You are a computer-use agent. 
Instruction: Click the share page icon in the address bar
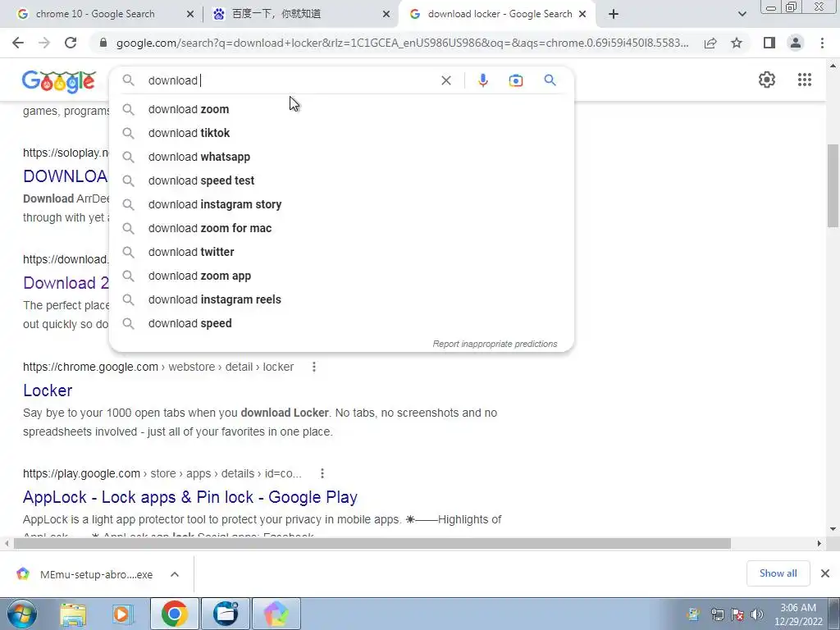coord(710,43)
